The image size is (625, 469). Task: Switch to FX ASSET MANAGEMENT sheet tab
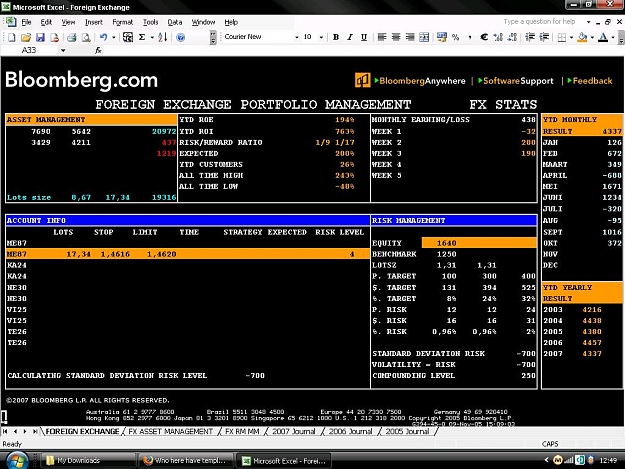pos(171,431)
